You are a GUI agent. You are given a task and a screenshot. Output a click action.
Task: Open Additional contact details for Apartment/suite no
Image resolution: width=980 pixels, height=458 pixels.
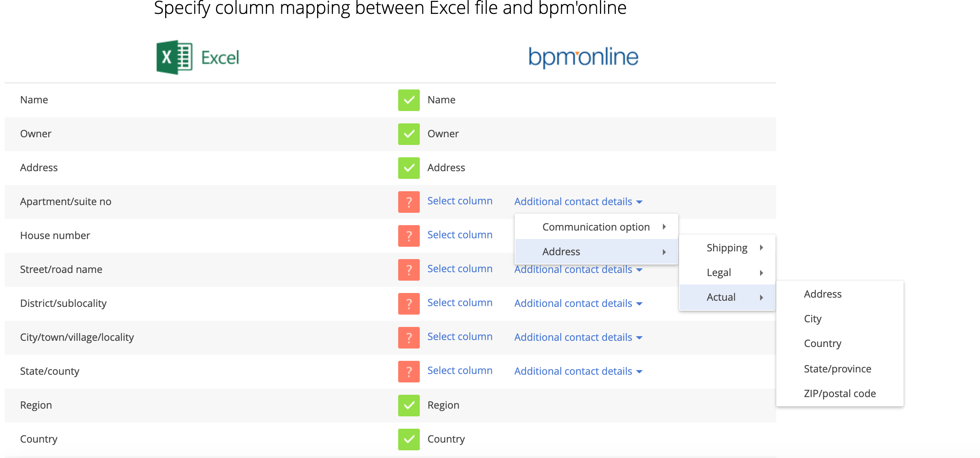point(578,202)
